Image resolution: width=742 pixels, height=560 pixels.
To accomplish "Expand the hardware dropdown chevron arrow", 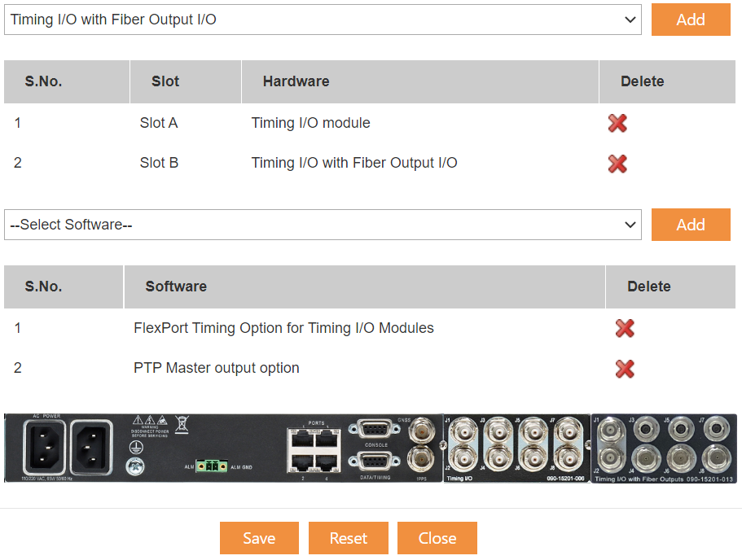I will [x=630, y=19].
